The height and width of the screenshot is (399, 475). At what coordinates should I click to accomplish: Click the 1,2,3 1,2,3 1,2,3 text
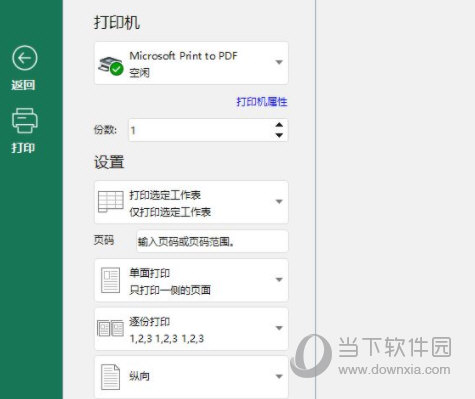click(167, 339)
